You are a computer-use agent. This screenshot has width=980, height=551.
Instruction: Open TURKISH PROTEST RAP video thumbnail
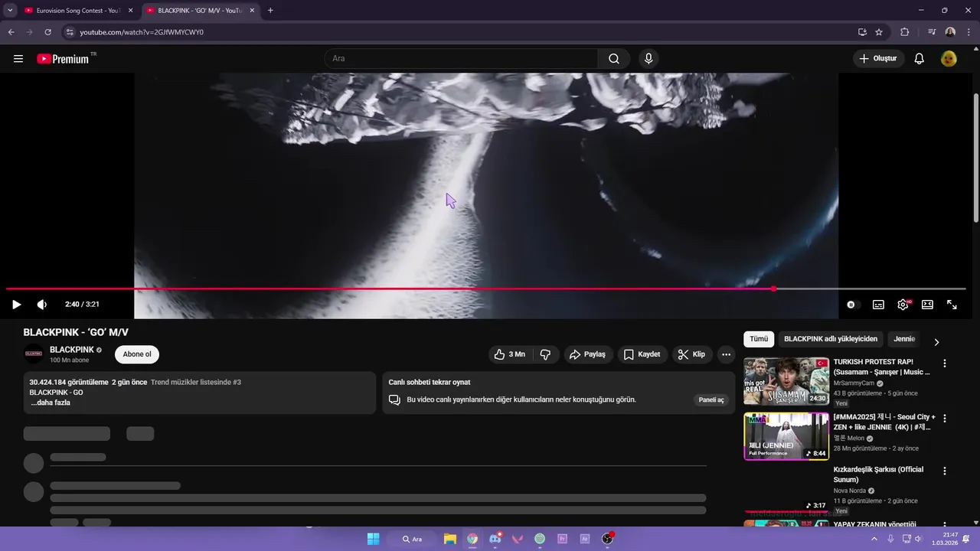(x=786, y=381)
